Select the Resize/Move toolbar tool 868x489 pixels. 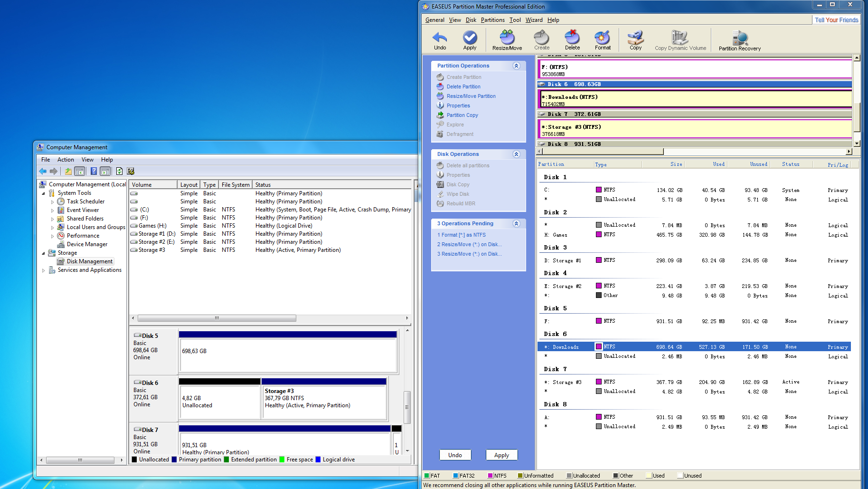click(507, 40)
